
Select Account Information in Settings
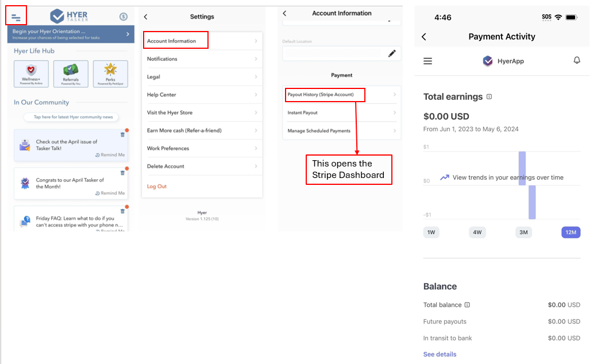(x=202, y=41)
